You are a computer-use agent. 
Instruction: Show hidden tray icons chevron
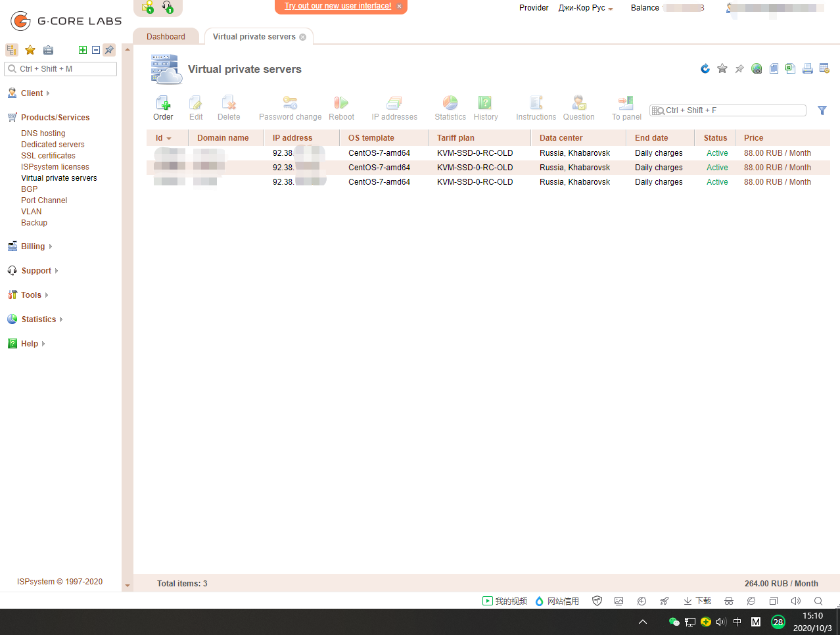tap(643, 622)
